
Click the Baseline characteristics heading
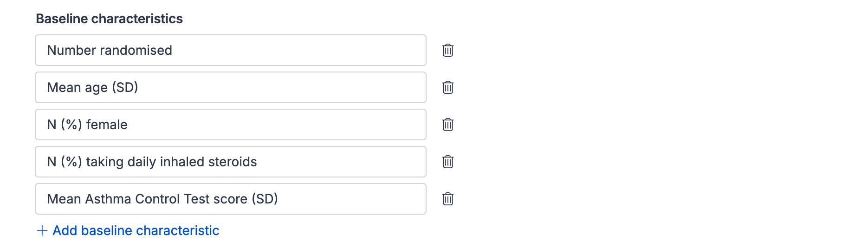point(109,19)
